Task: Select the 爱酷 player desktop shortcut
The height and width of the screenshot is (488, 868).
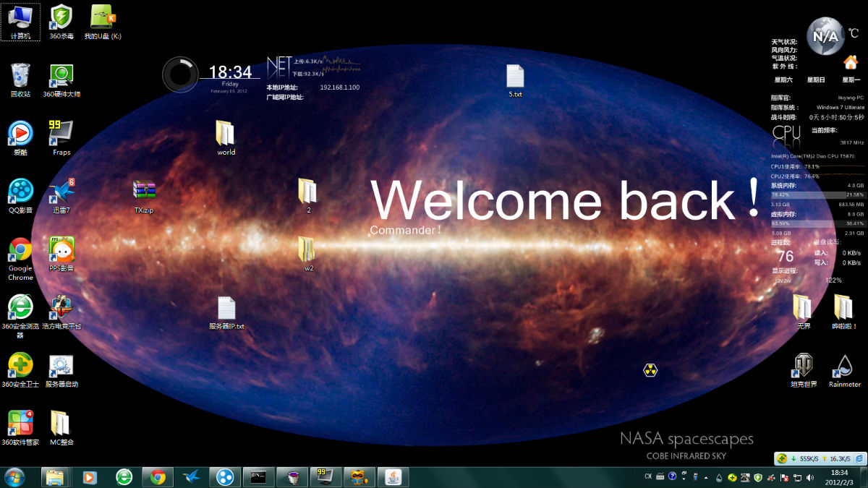Action: pyautogui.click(x=20, y=138)
